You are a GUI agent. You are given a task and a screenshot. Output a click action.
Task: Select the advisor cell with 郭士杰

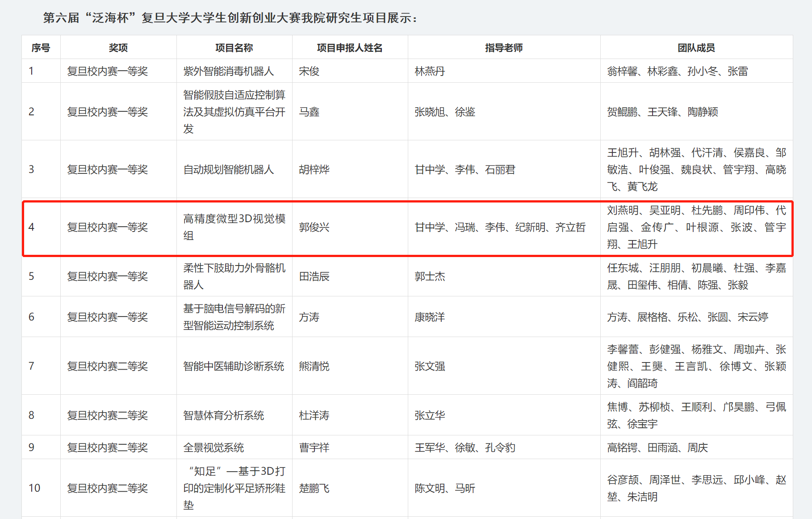click(x=430, y=276)
